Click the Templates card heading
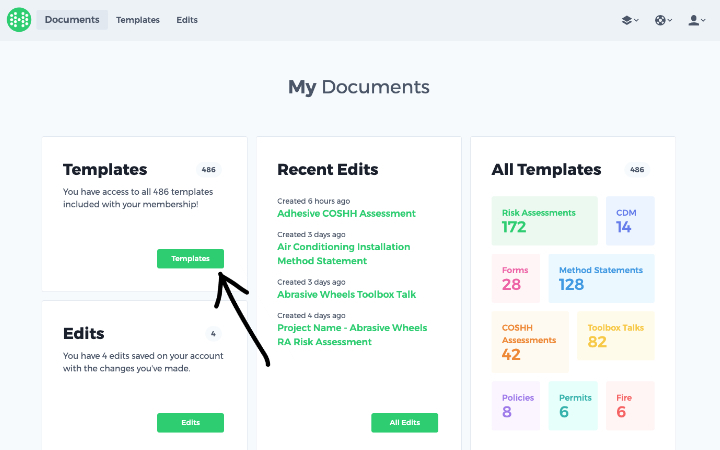 (105, 169)
